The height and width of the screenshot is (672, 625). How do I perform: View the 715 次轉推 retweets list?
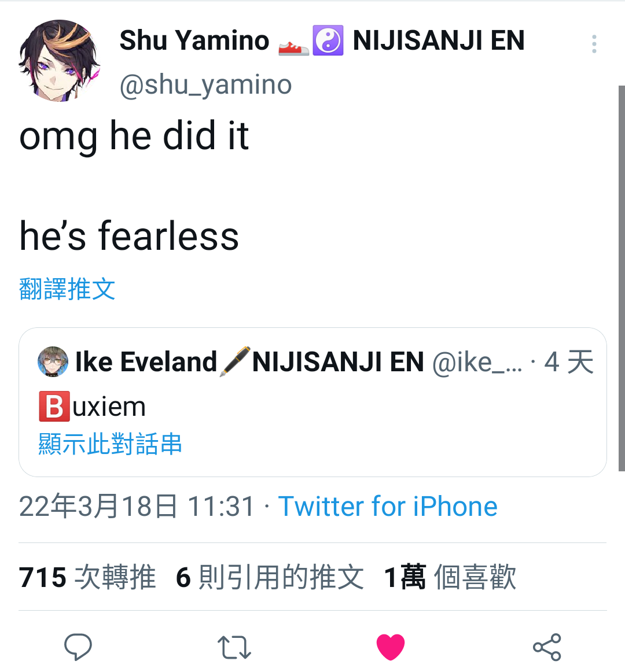[x=87, y=577]
